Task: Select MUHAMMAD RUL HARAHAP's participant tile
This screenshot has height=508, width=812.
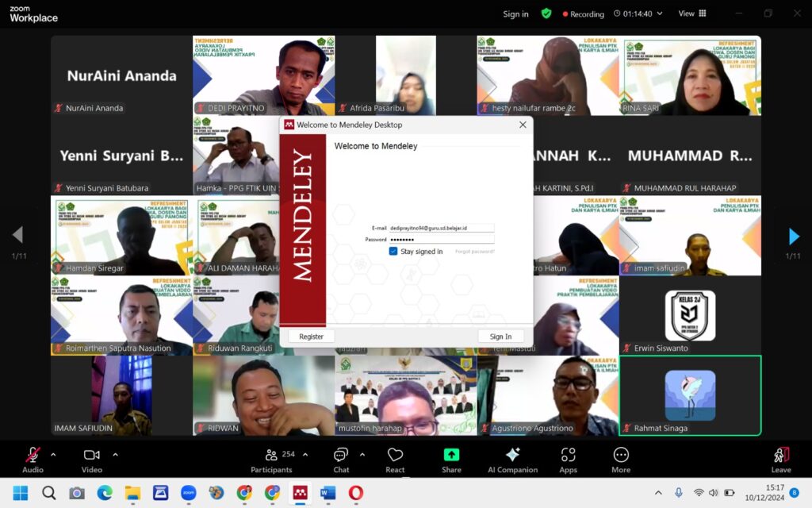Action: click(x=691, y=155)
